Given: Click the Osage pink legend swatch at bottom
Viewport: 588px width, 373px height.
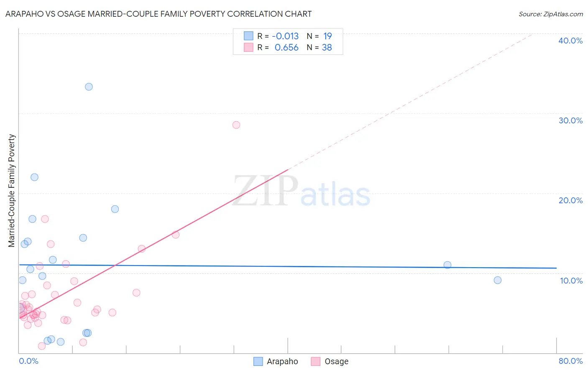Looking at the screenshot, I should (x=316, y=361).
